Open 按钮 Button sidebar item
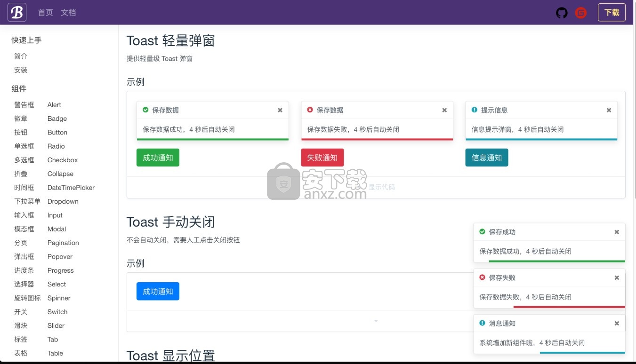 (x=40, y=132)
